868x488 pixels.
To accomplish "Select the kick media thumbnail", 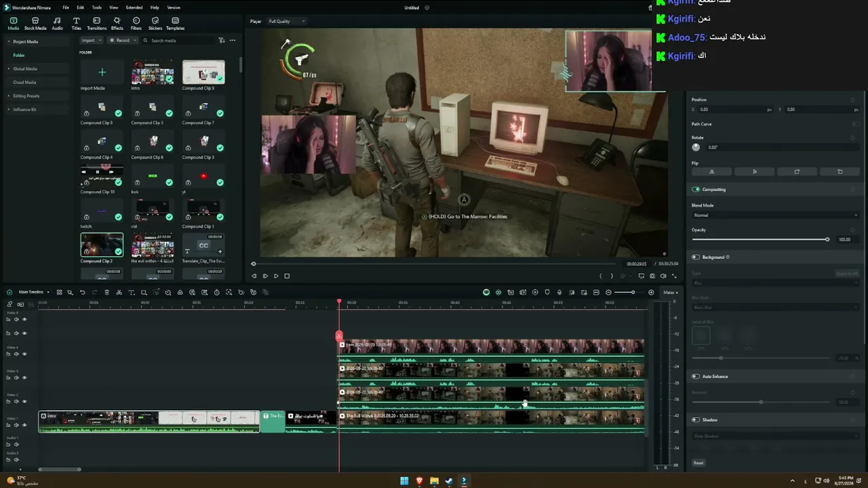I will pos(153,176).
